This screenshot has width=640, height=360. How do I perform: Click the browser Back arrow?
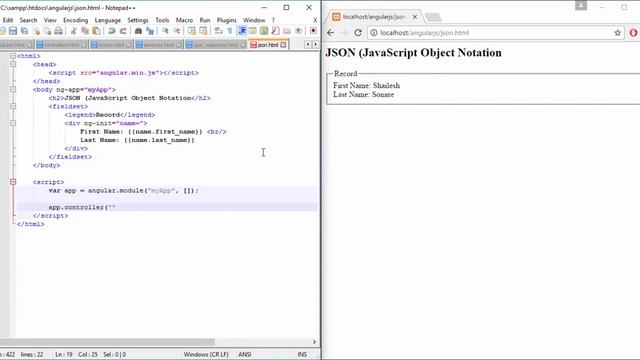pos(331,33)
